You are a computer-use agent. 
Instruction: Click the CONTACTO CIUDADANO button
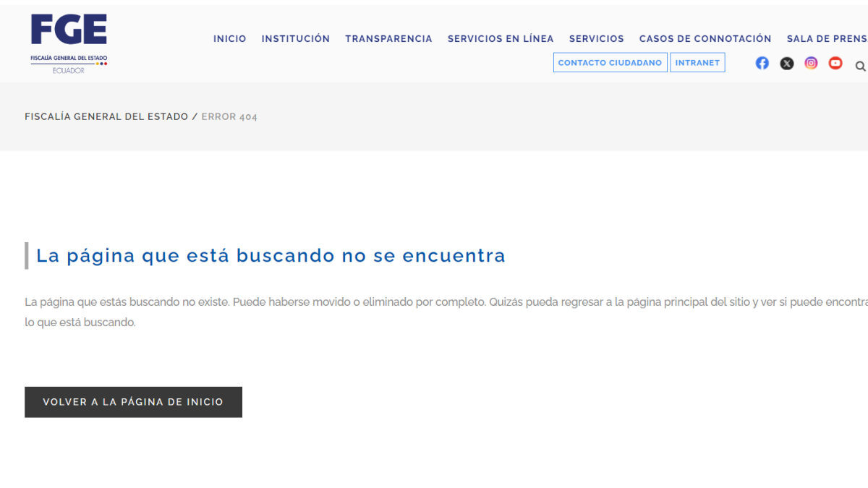click(x=610, y=62)
